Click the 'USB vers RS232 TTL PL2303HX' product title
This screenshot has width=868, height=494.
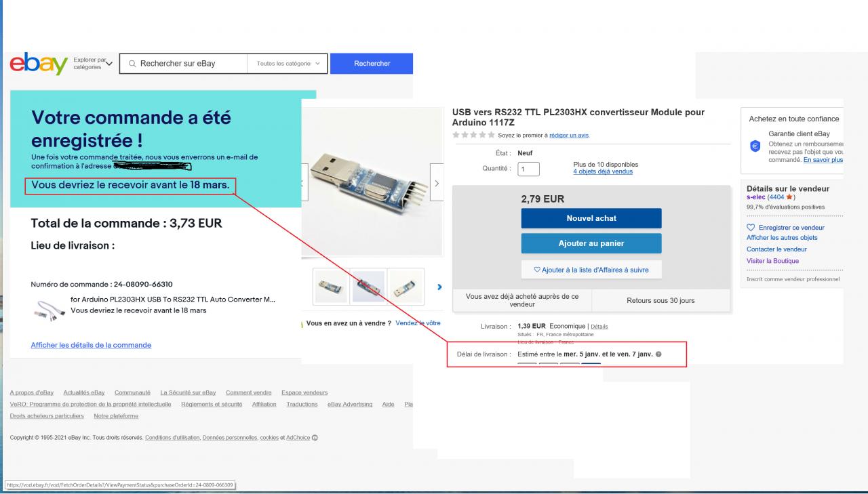point(578,117)
